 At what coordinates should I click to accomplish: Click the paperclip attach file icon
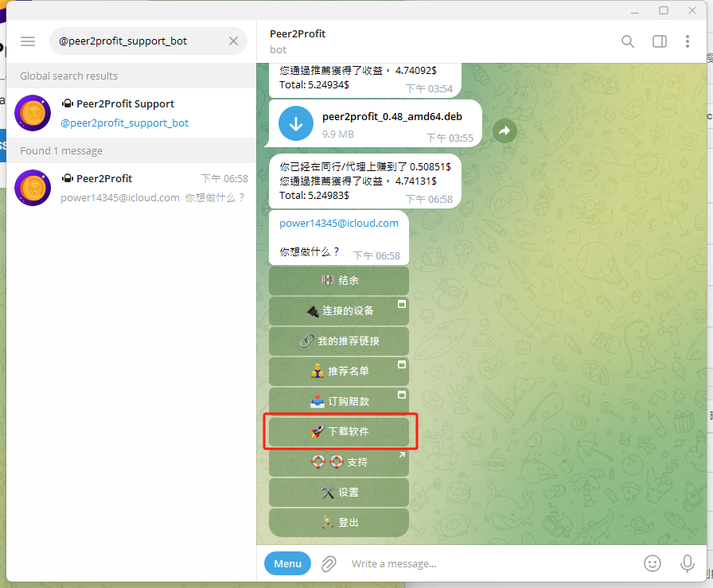[329, 564]
